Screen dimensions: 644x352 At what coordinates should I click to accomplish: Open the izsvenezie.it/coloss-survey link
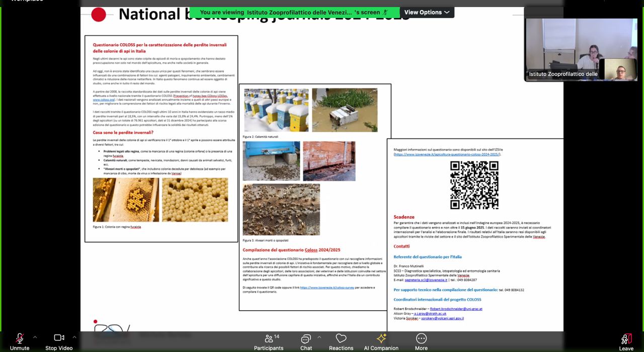327,287
